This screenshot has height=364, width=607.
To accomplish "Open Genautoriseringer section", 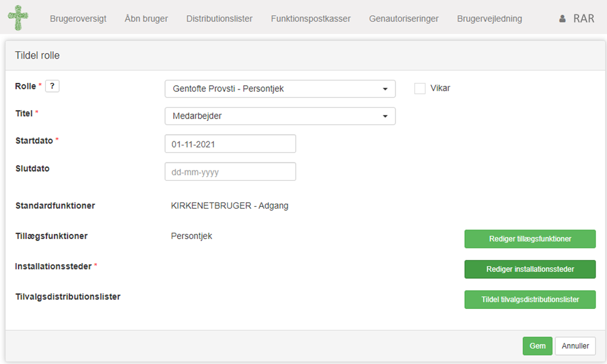I will 404,19.
